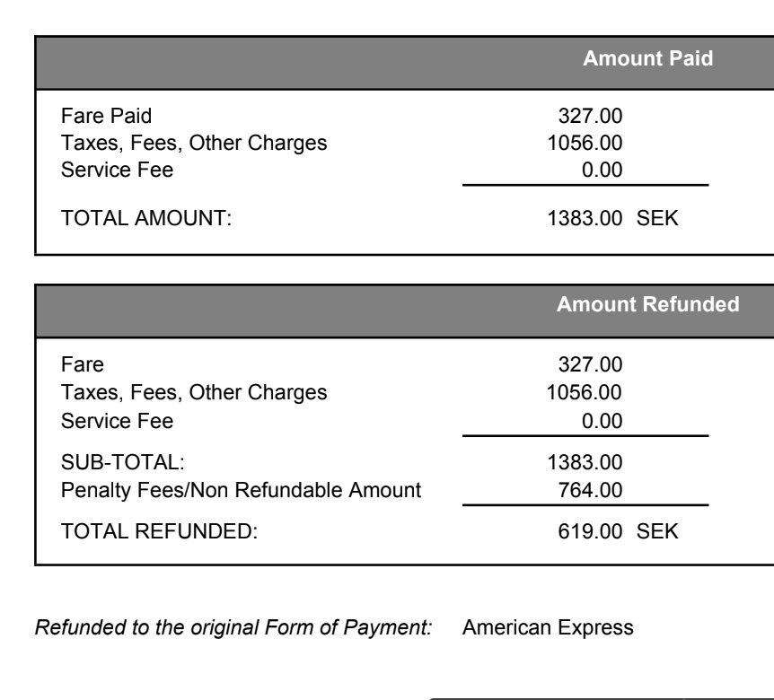Screen dimensions: 774x700
Task: Click the 764.00 penalty amount
Action: (x=593, y=490)
